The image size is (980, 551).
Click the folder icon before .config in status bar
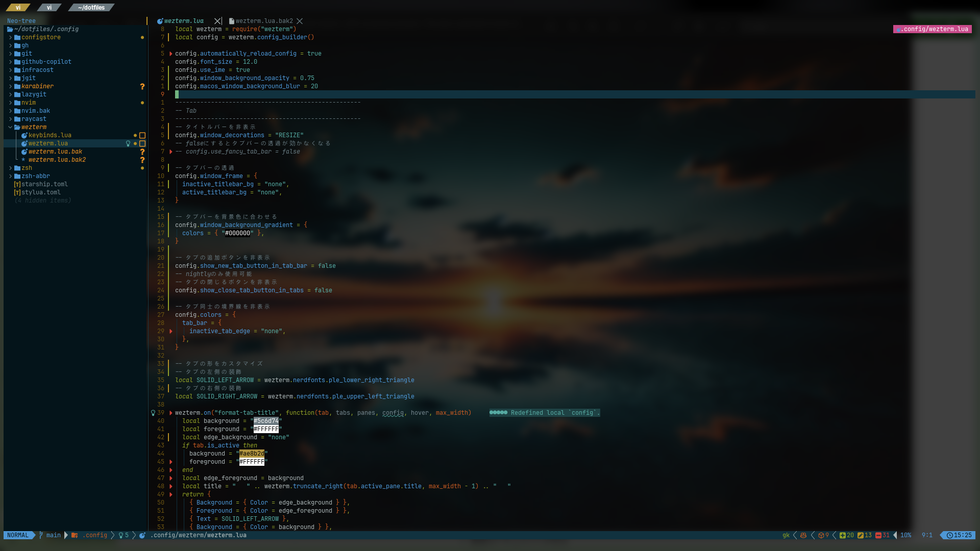pos(75,535)
